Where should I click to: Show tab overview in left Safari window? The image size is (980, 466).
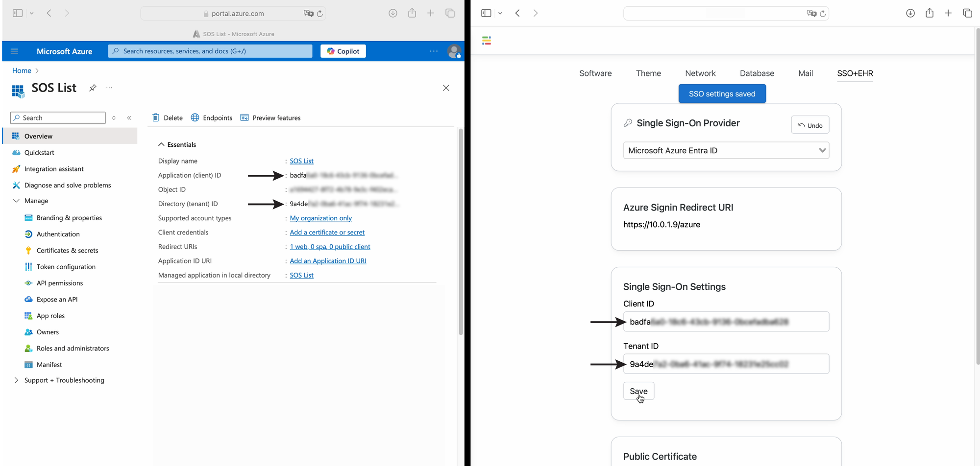point(450,13)
